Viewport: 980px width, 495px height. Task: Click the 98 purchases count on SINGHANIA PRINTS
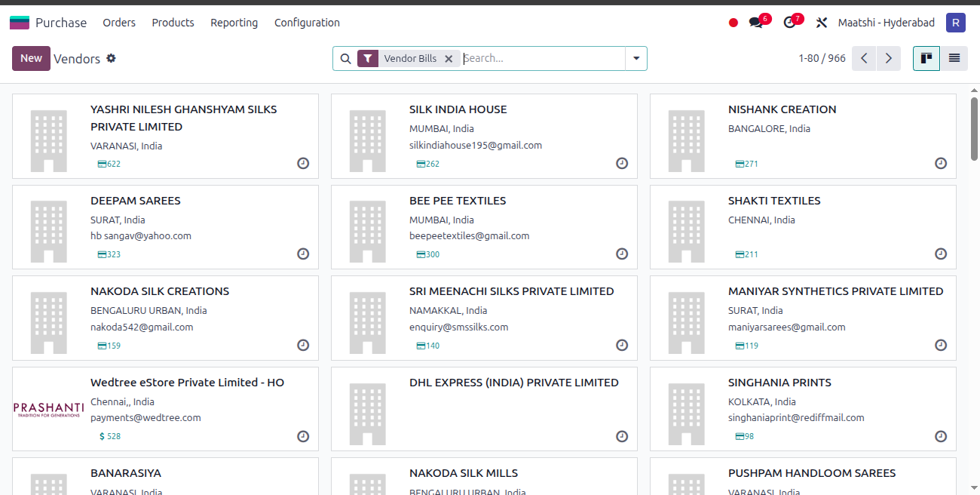click(745, 436)
